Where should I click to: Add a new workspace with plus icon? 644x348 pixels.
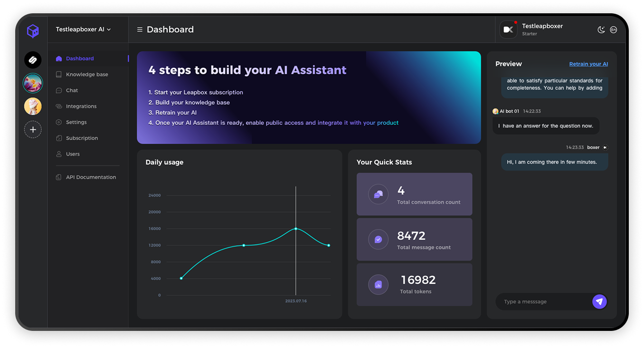pos(33,129)
